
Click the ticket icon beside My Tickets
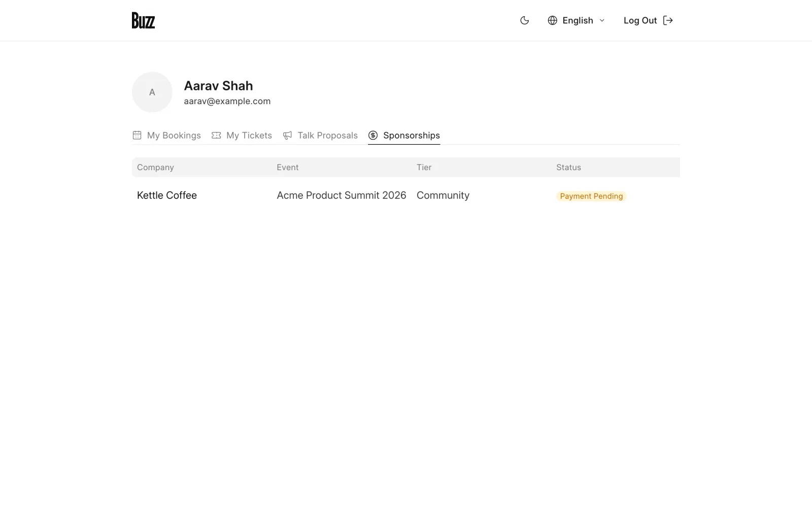(216, 135)
